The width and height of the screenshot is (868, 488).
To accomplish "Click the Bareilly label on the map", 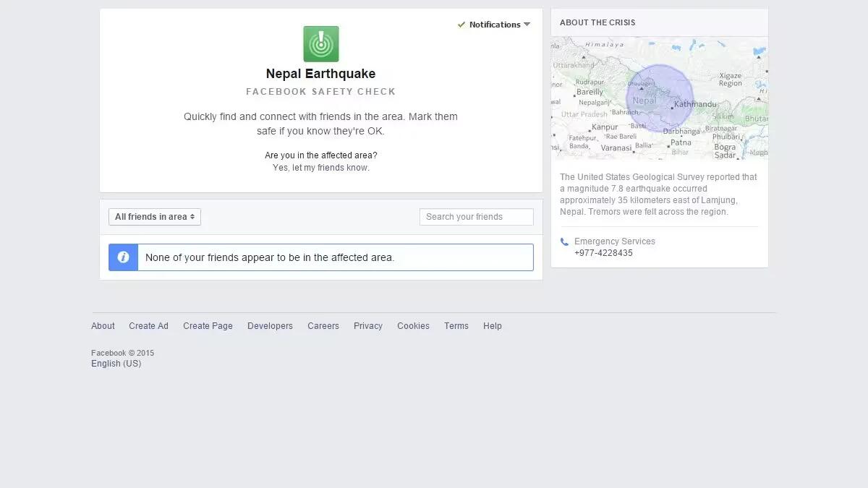I will (x=590, y=92).
